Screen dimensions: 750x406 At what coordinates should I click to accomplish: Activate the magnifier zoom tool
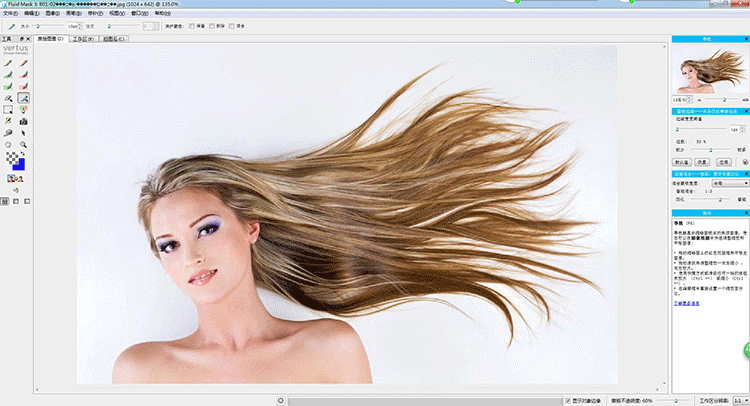point(23,144)
